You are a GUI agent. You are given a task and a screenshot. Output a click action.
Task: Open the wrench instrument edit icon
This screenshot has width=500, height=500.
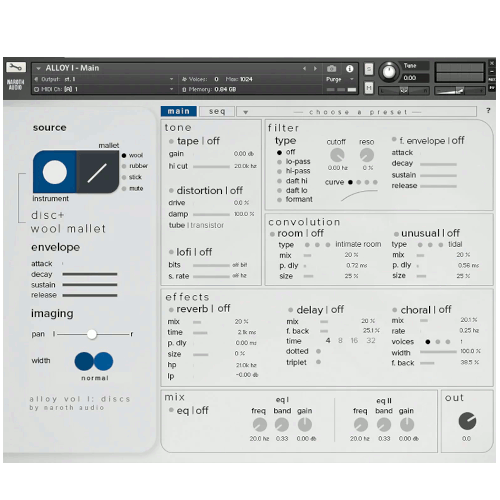click(16, 67)
